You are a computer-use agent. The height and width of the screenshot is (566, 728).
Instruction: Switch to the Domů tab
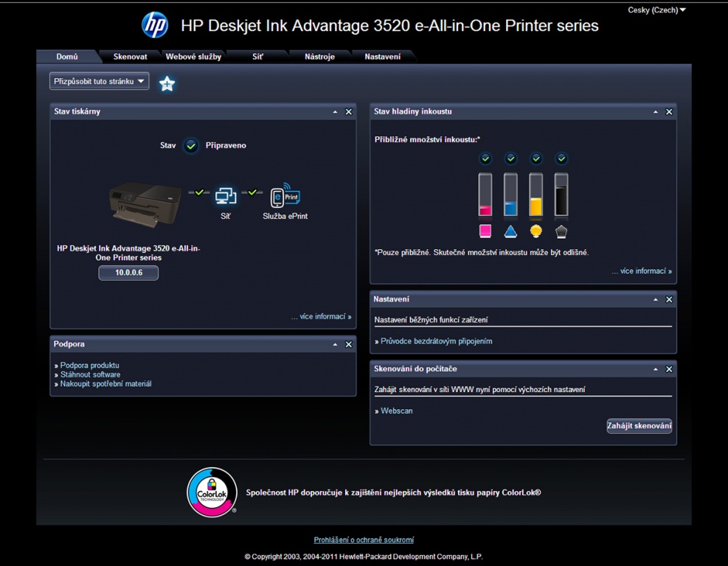click(67, 57)
